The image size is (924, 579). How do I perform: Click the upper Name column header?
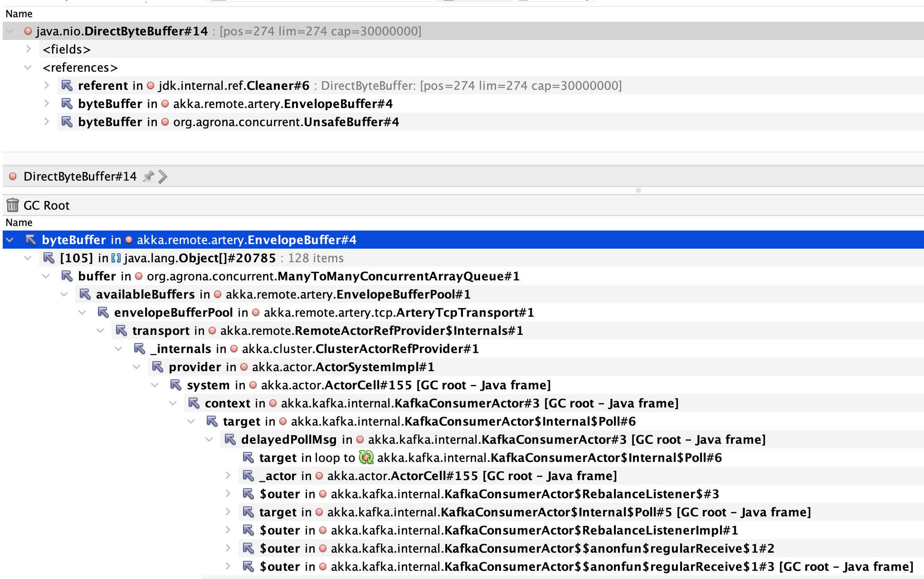tap(19, 14)
